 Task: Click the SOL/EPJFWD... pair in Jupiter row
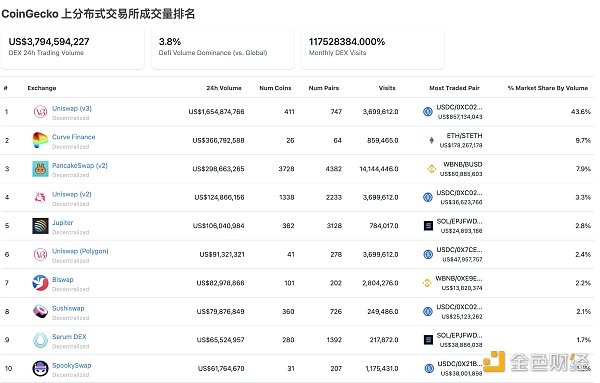(x=459, y=222)
